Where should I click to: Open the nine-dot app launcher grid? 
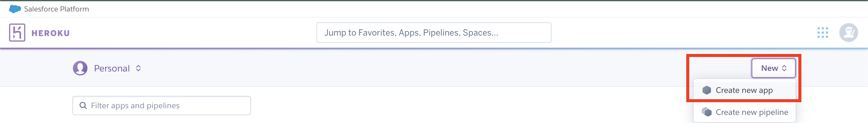pyautogui.click(x=822, y=33)
